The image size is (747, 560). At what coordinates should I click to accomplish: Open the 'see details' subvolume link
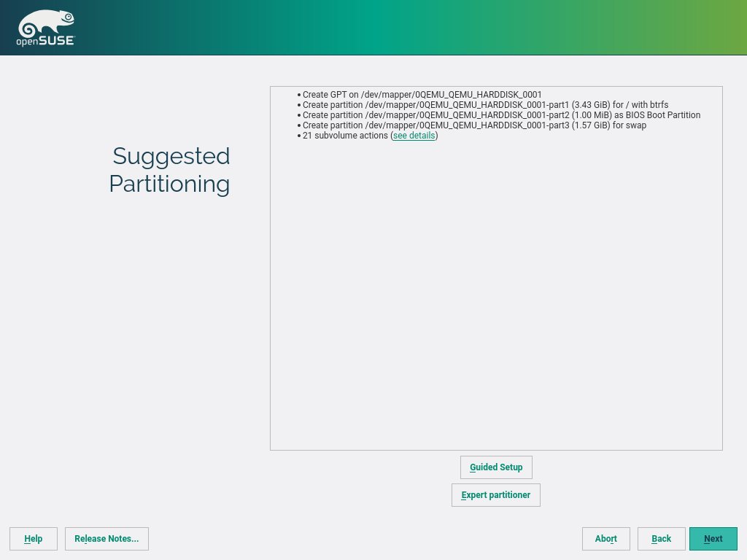414,136
